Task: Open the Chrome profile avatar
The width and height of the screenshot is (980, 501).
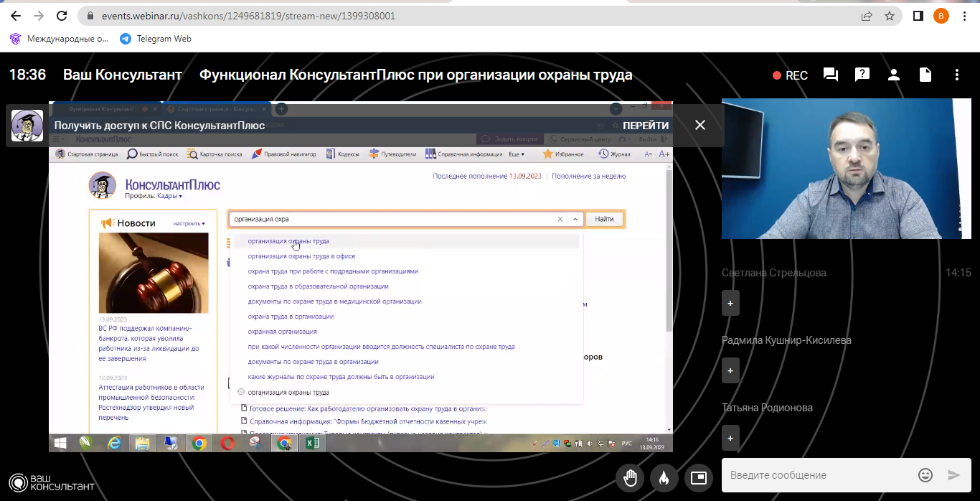Action: click(941, 16)
